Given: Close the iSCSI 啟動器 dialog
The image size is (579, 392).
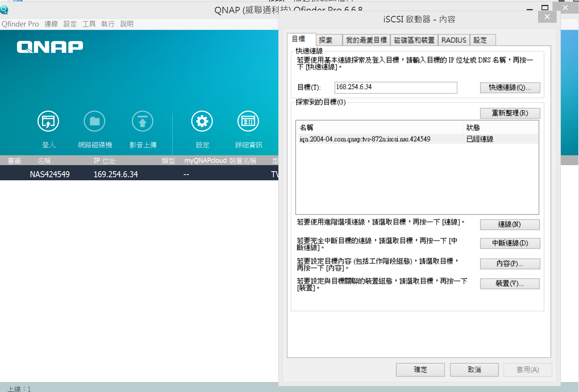Looking at the screenshot, I should (x=547, y=17).
